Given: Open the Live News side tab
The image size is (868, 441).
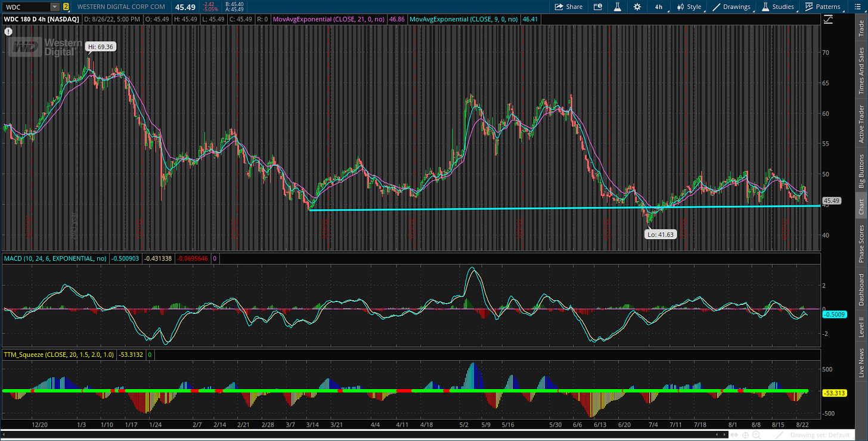Looking at the screenshot, I should click(861, 362).
